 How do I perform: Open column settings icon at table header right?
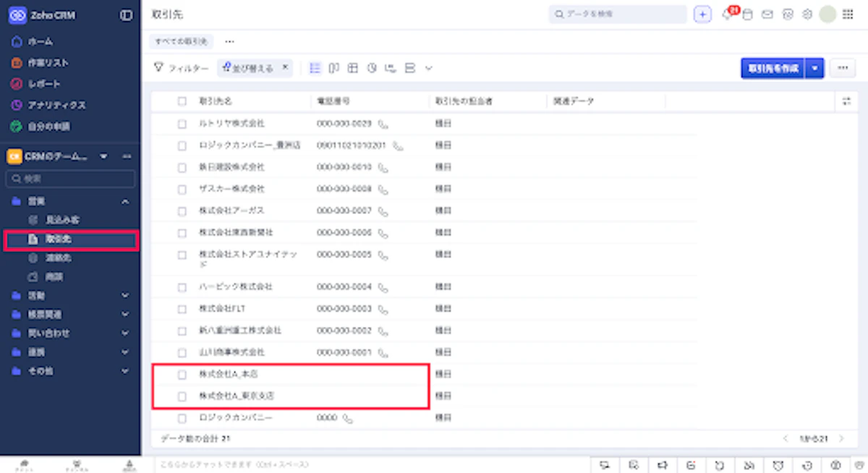[x=846, y=101]
